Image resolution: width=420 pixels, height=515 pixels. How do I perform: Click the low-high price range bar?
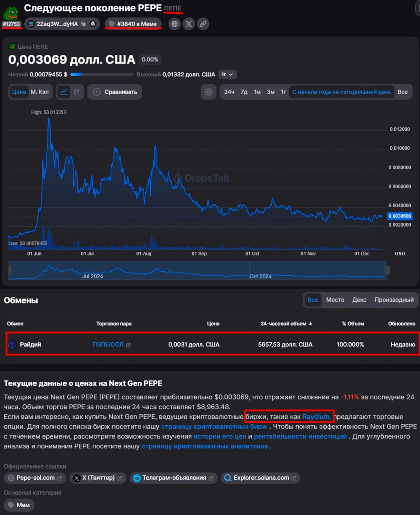coord(102,74)
